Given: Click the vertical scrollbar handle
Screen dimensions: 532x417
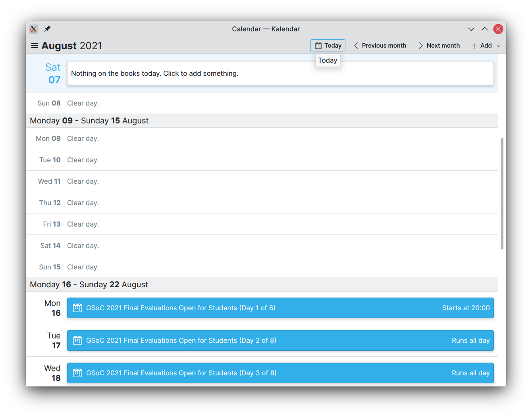Looking at the screenshot, I should (x=502, y=194).
